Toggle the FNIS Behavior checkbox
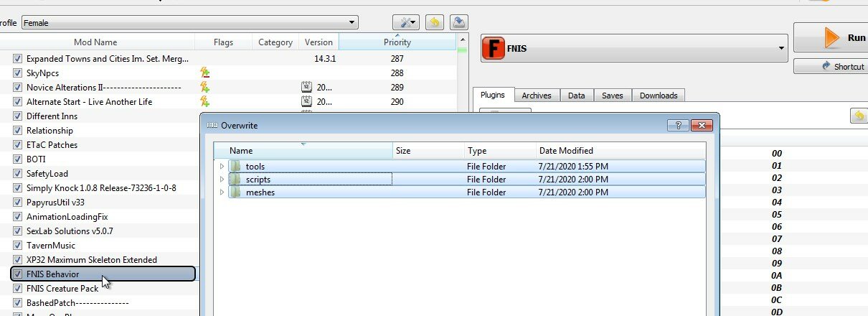Screen dimensions: 868x316 (17, 274)
